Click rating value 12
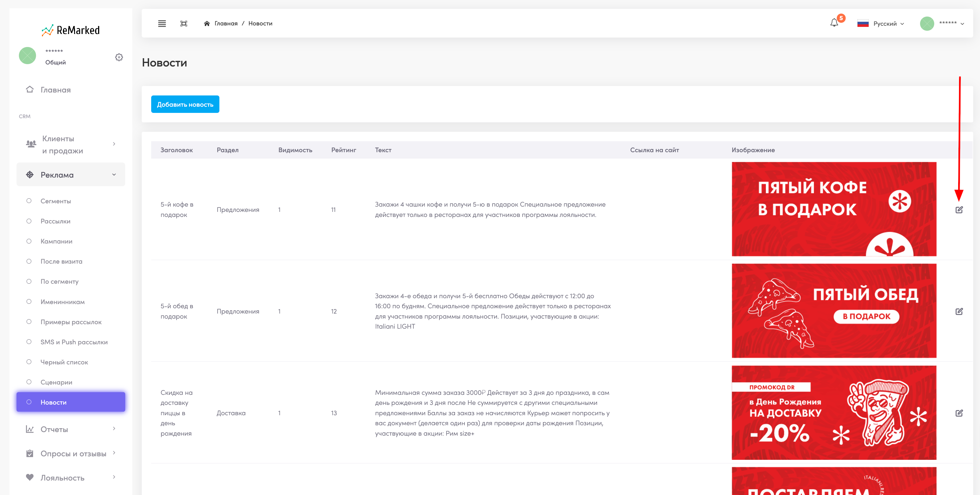980x495 pixels. coord(334,311)
